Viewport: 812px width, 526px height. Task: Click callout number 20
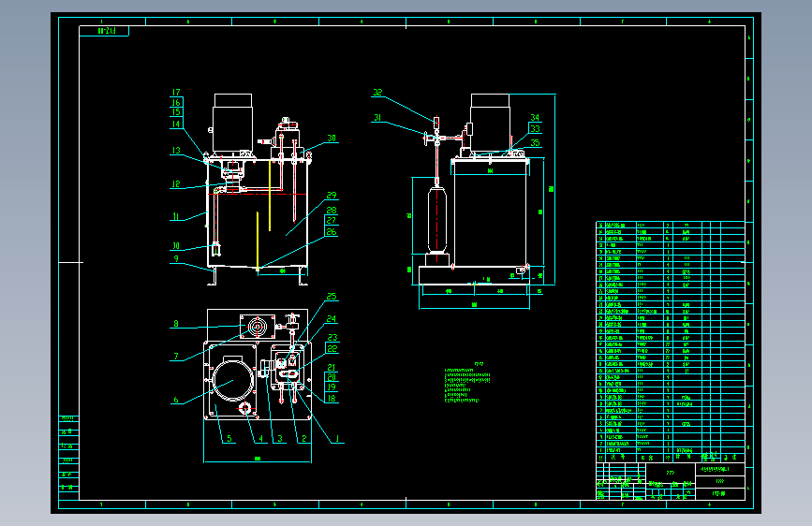332,377
